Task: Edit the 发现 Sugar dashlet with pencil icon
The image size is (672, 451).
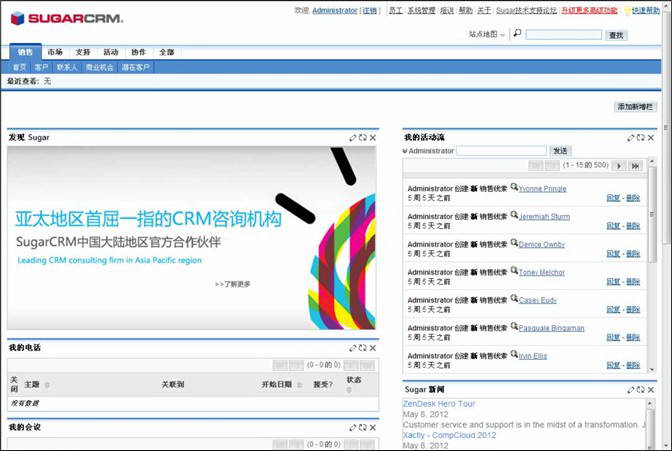Action: [x=353, y=138]
